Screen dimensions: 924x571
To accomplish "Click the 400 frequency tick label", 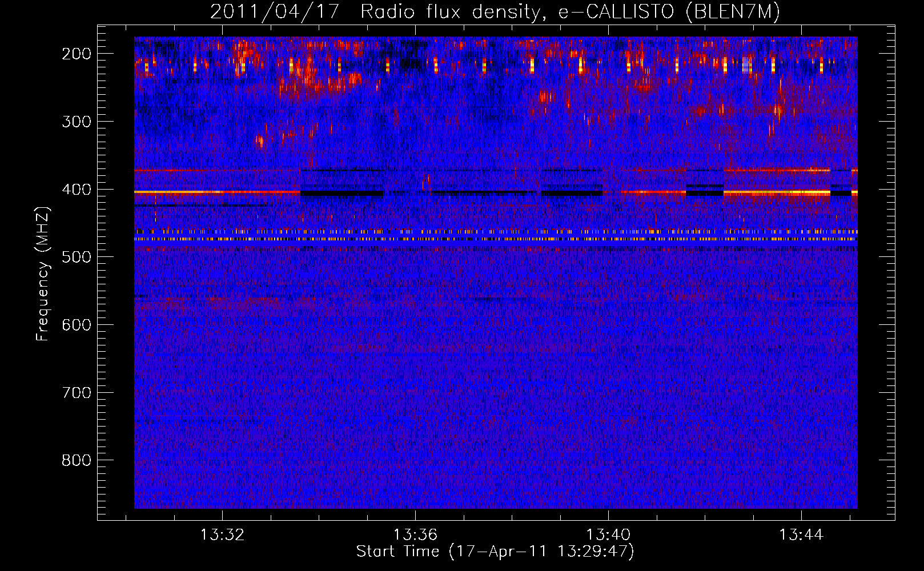I will [77, 190].
